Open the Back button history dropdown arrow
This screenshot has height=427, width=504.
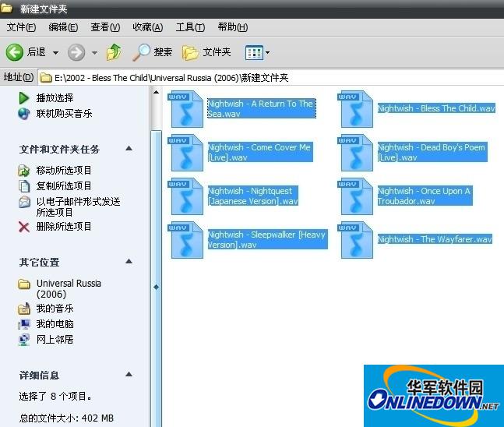pos(55,53)
